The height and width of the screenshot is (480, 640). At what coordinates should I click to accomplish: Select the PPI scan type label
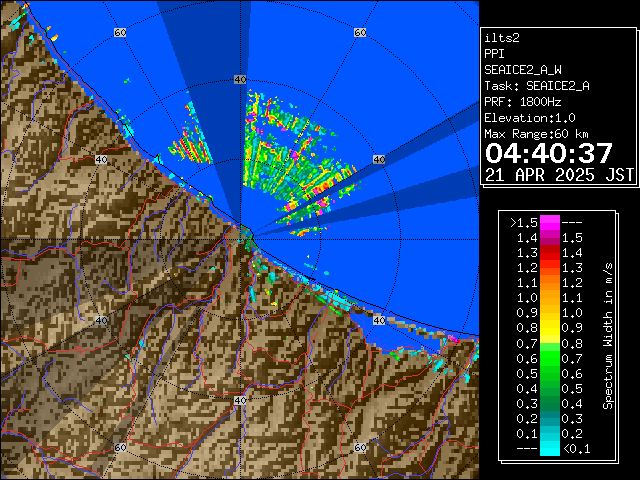click(494, 54)
